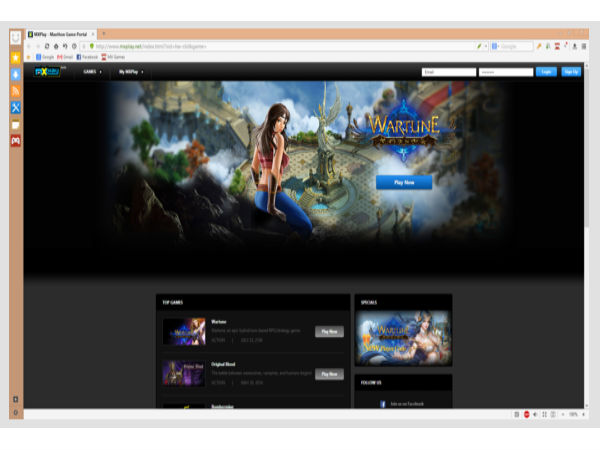Click the Wartune title in Top Games
Image resolution: width=600 pixels, height=450 pixels.
(x=219, y=322)
